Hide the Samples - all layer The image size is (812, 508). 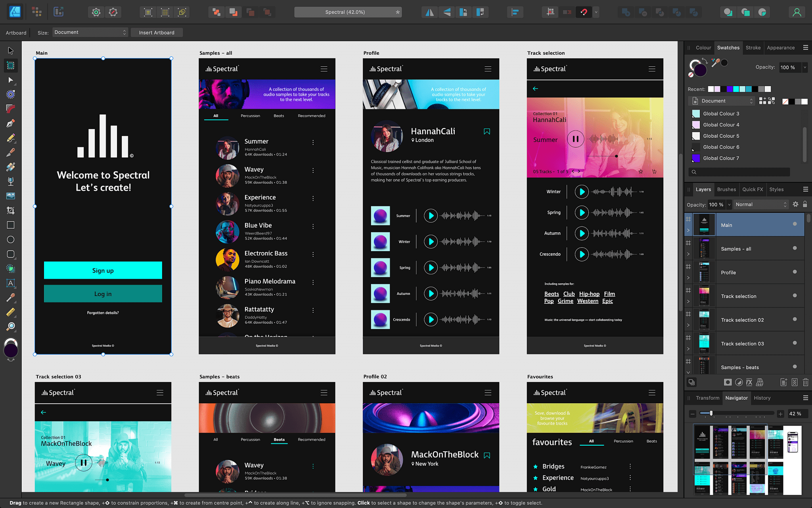tap(795, 248)
